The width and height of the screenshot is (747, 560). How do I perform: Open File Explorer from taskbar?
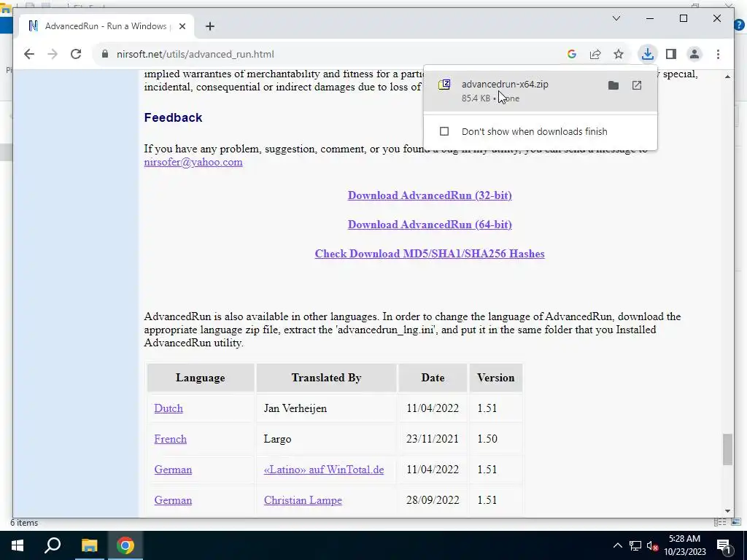pos(89,545)
